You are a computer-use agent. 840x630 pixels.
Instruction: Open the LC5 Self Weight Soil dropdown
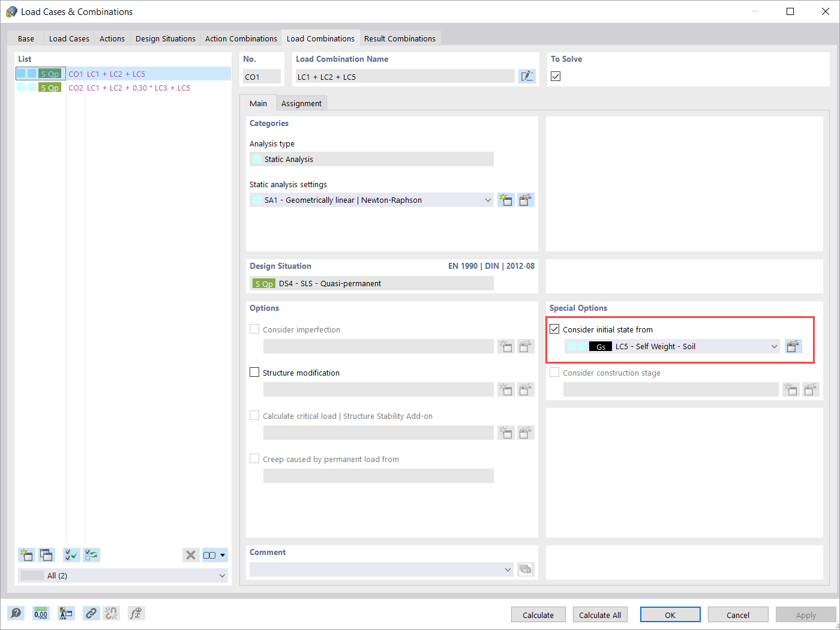point(774,346)
